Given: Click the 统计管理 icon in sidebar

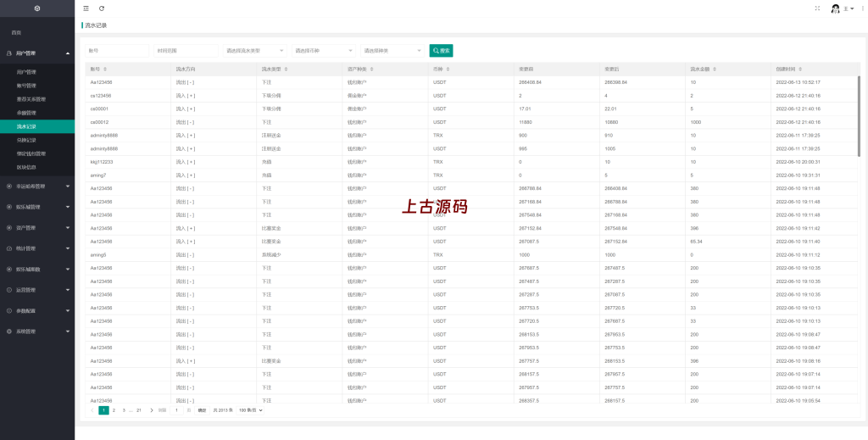Looking at the screenshot, I should tap(8, 248).
